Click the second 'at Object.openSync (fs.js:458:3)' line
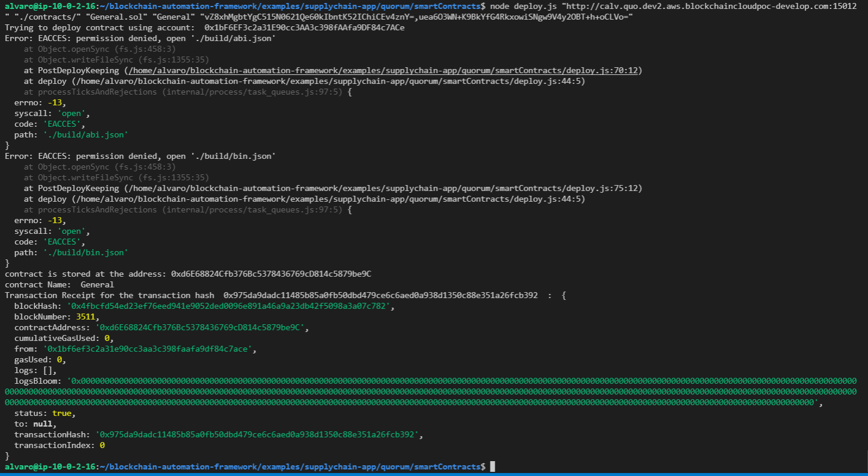The image size is (868, 476). (100, 167)
